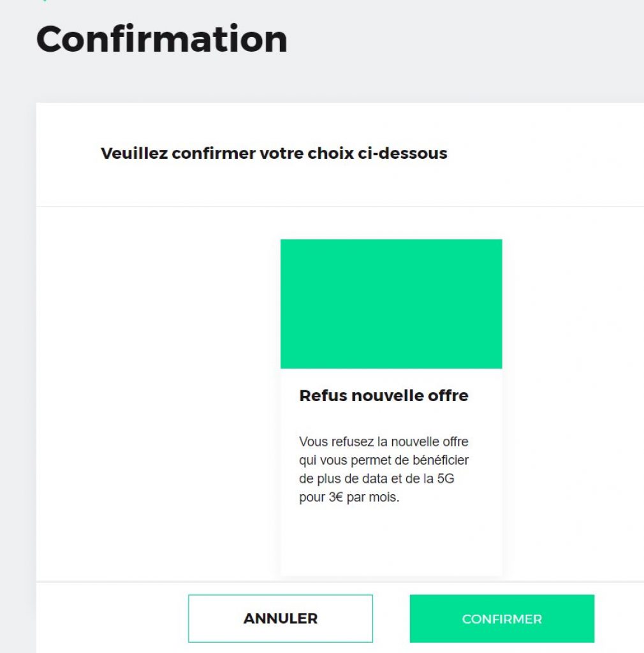The image size is (644, 653).
Task: Click the CONFIRMER button
Action: click(x=502, y=619)
